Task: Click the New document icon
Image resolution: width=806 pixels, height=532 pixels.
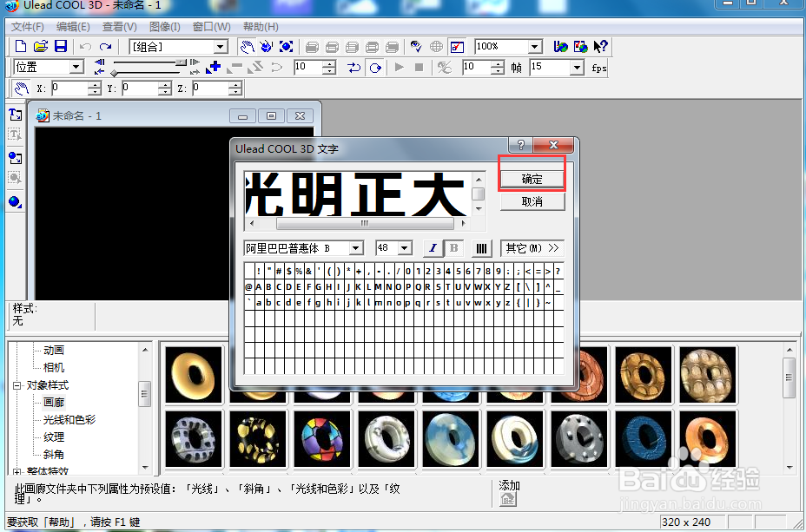Action: click(x=21, y=47)
